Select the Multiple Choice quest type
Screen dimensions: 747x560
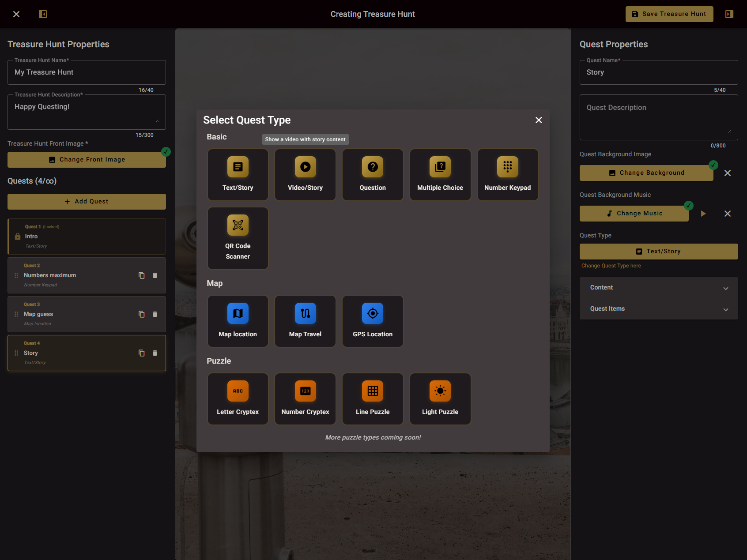pos(440,174)
